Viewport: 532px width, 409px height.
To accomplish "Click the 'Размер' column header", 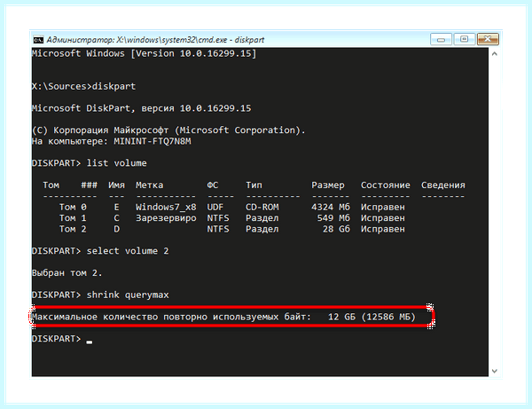I will pyautogui.click(x=328, y=185).
